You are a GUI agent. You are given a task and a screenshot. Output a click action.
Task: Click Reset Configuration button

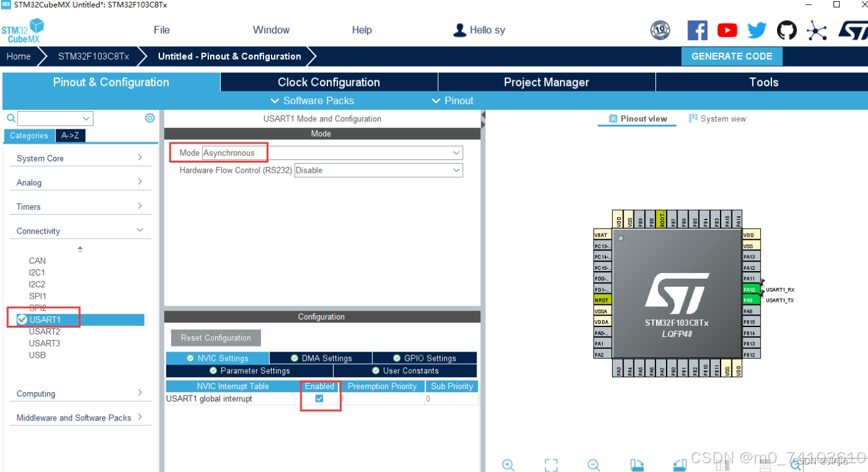click(216, 338)
